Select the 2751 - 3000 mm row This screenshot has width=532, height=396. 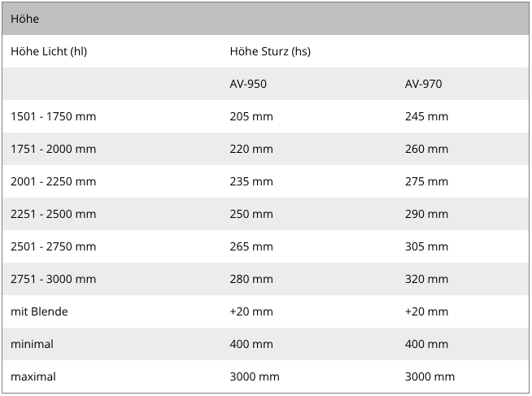point(266,279)
